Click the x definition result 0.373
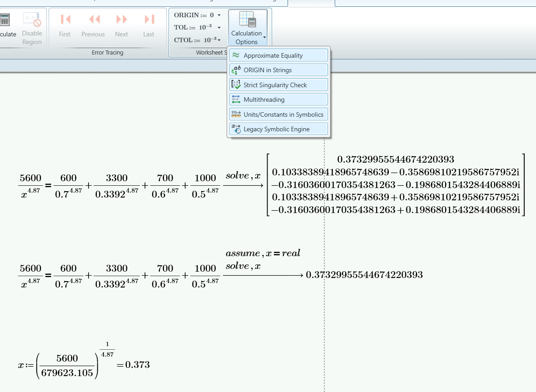This screenshot has height=392, width=536. (138, 365)
